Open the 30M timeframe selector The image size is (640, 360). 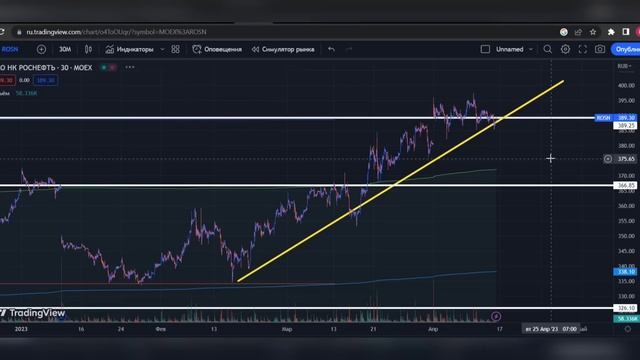click(x=65, y=49)
